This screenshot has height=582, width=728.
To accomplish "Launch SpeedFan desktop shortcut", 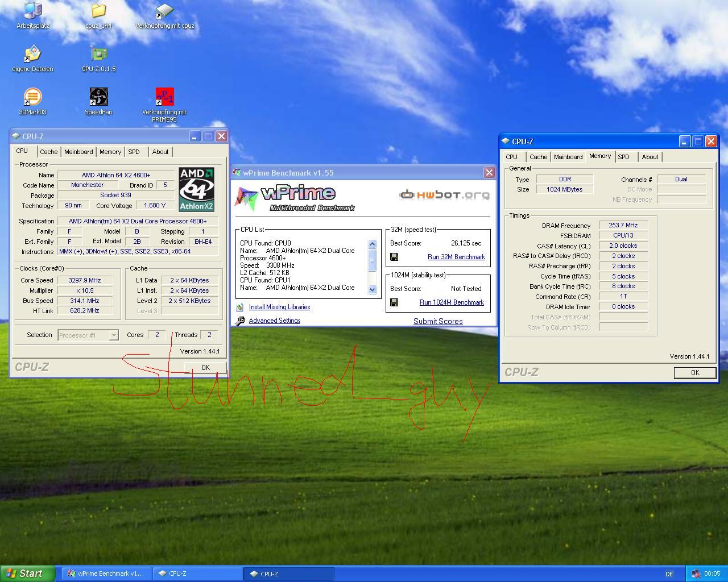I will coord(98,102).
